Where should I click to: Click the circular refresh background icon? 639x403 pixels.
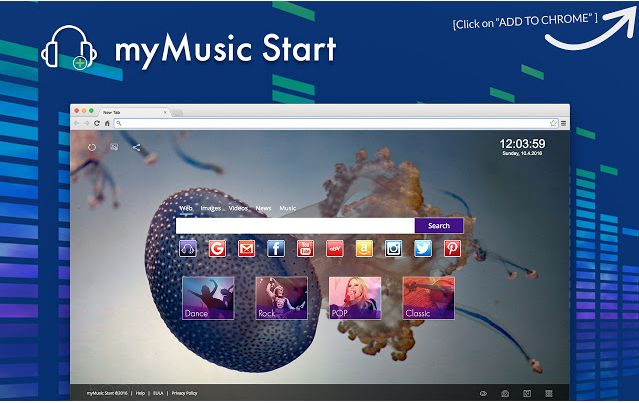[92, 148]
